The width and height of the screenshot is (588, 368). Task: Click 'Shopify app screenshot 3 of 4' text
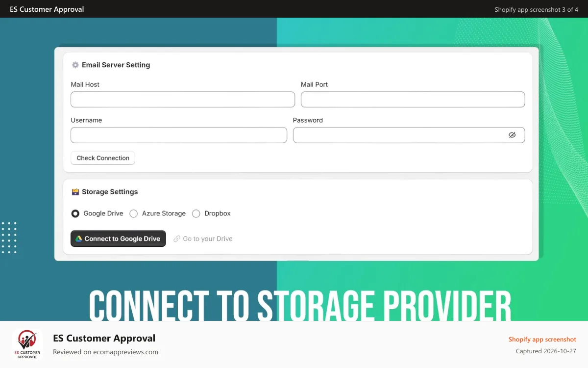[537, 9]
